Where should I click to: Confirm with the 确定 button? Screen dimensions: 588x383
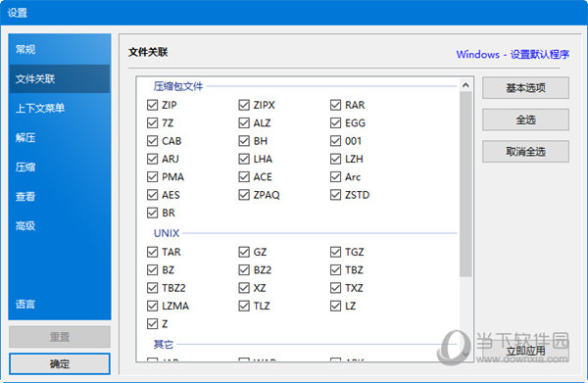coord(60,363)
